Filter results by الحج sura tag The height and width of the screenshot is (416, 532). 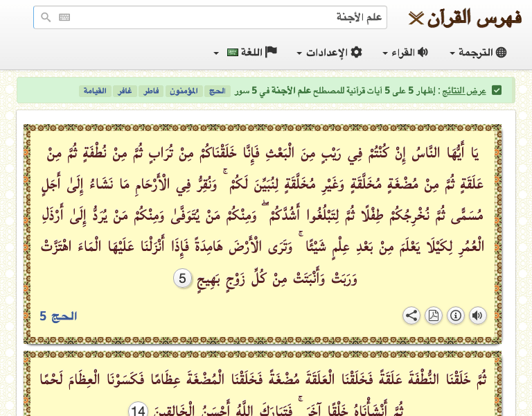218,91
